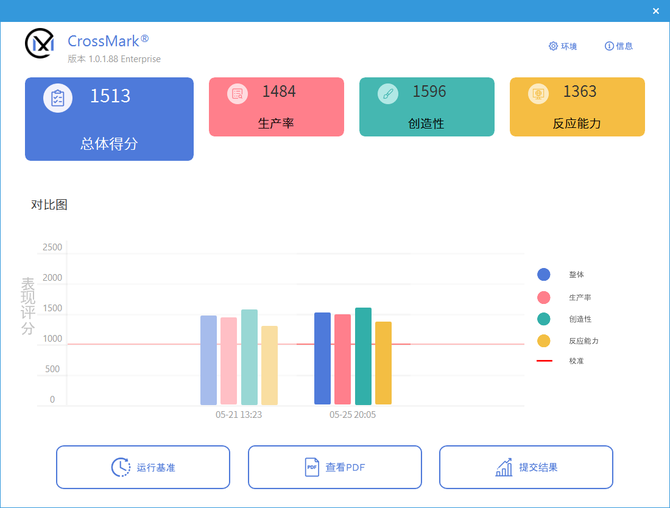Click the CrossMark logo icon
The image size is (670, 508).
[x=40, y=45]
